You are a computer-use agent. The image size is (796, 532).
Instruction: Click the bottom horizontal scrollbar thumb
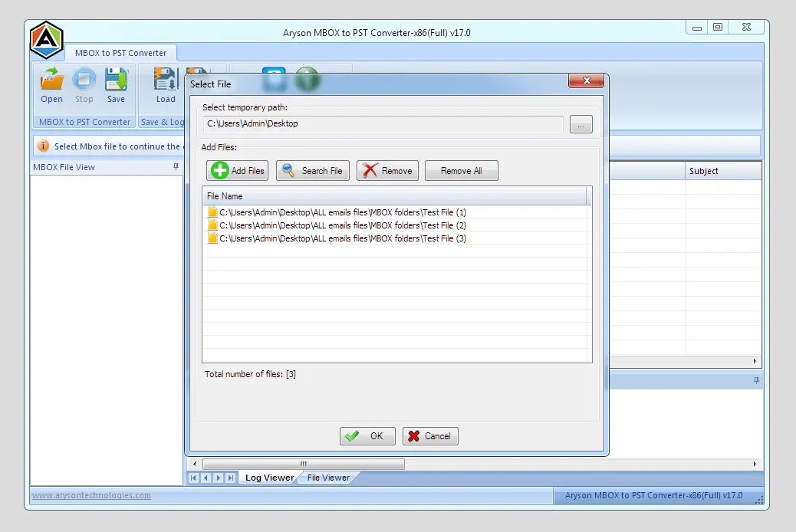[304, 464]
